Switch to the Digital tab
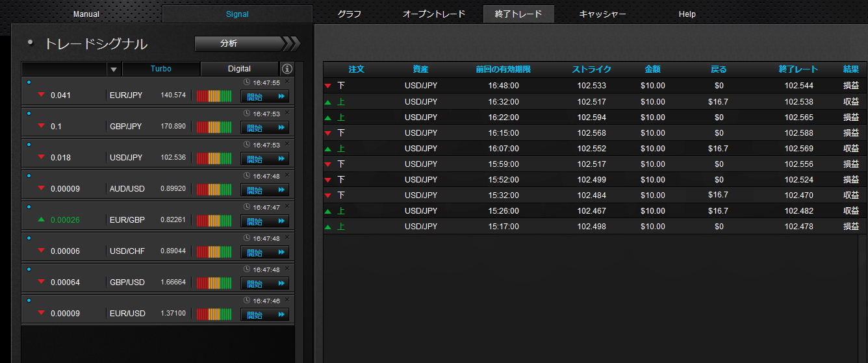868x363 pixels. [x=239, y=69]
